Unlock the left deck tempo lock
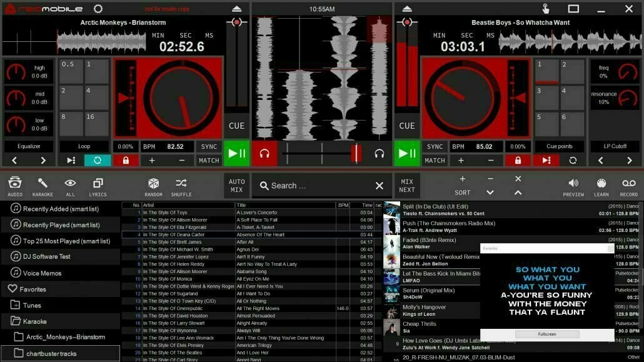This screenshot has width=644, height=362. (x=127, y=159)
